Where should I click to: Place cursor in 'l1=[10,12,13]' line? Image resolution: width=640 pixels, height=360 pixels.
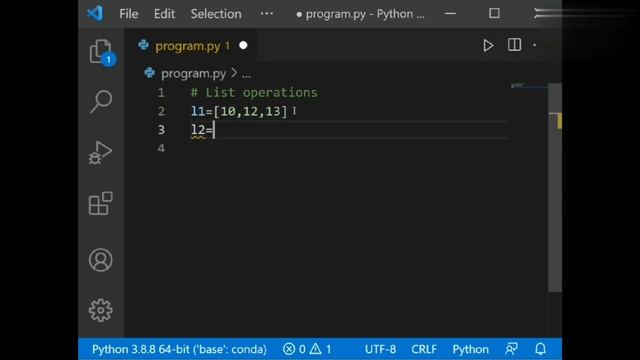[x=239, y=111]
